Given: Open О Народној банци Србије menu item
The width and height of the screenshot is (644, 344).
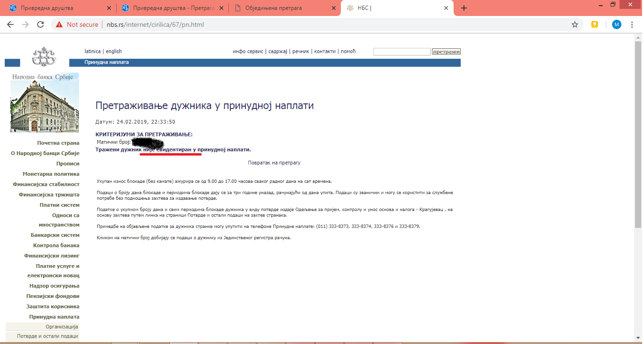Looking at the screenshot, I should (45, 153).
